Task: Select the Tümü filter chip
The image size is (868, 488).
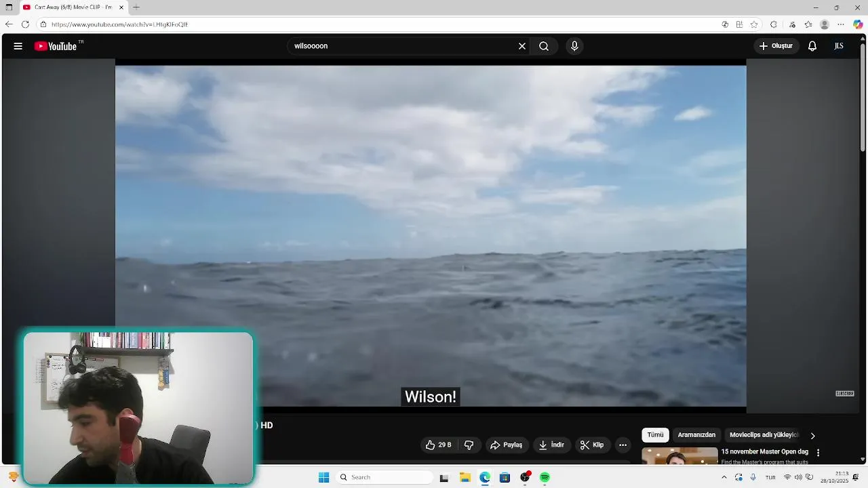Action: tap(655, 435)
